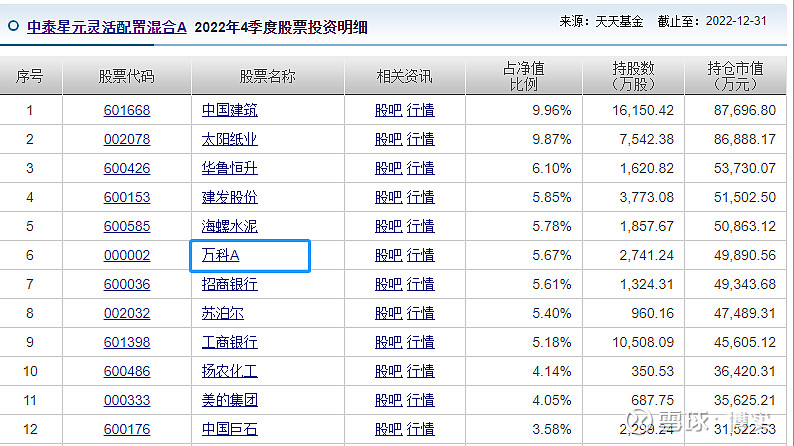
Task: Click the 持仓市值（万元） column header
Action: [735, 76]
